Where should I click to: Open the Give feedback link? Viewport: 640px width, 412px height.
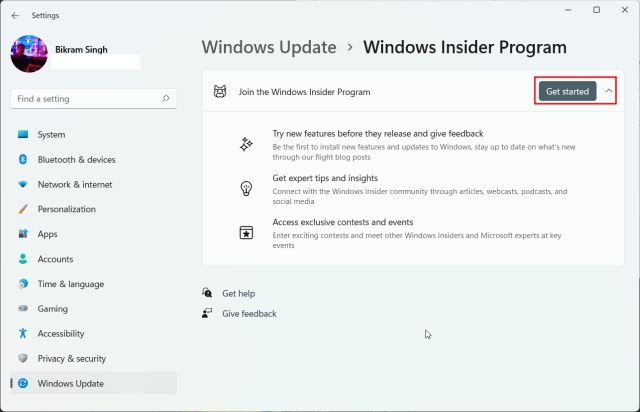[x=249, y=314]
